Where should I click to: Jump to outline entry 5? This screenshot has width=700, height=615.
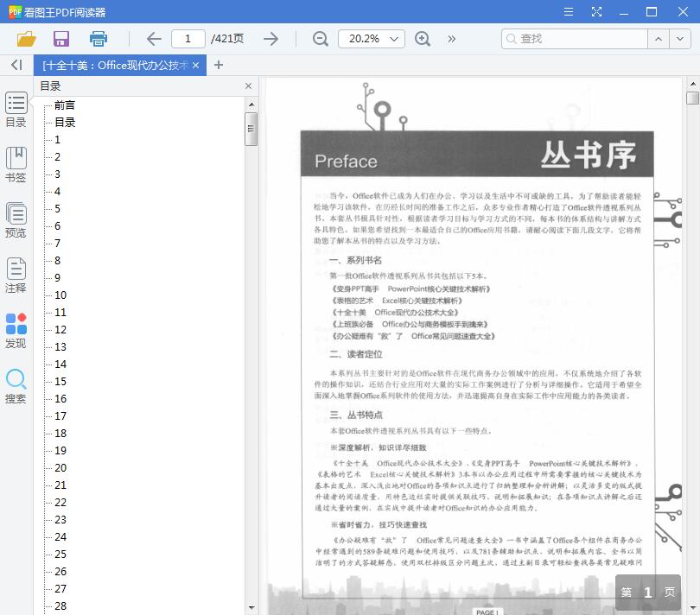click(x=57, y=209)
